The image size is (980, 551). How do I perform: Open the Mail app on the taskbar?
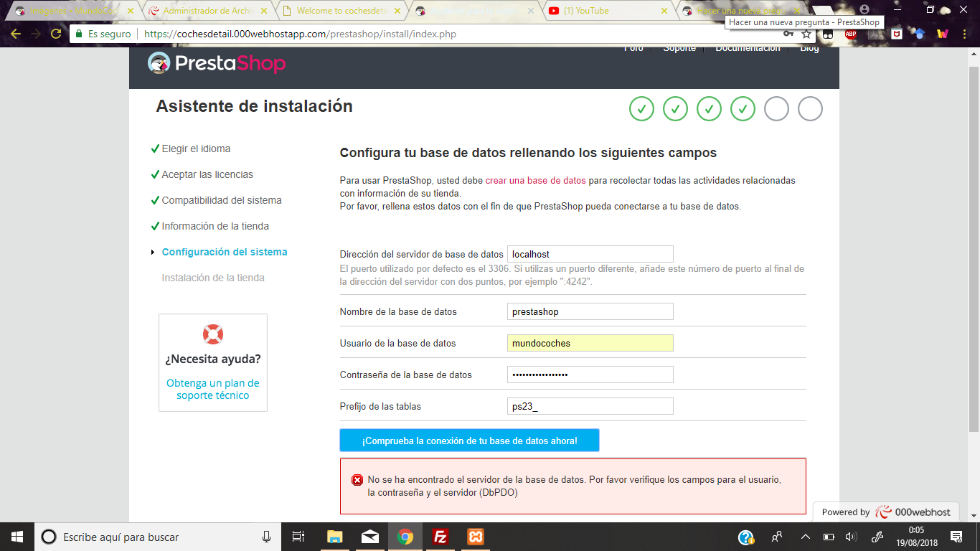[x=370, y=537]
